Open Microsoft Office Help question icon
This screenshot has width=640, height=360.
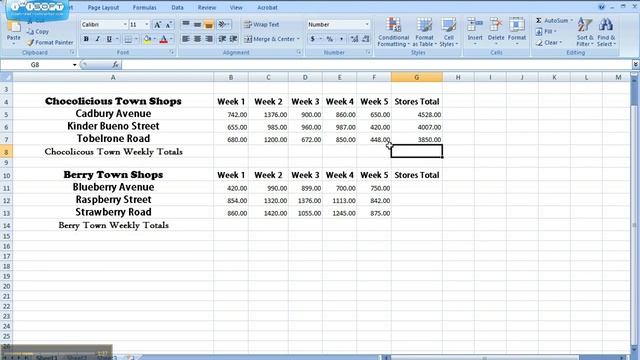601,7
